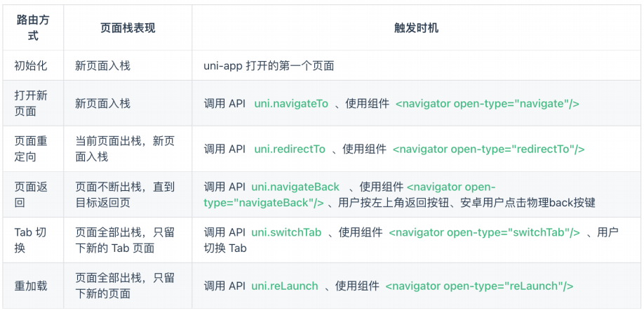Select the 重加载 row label cell
This screenshot has width=644, height=313.
click(32, 286)
